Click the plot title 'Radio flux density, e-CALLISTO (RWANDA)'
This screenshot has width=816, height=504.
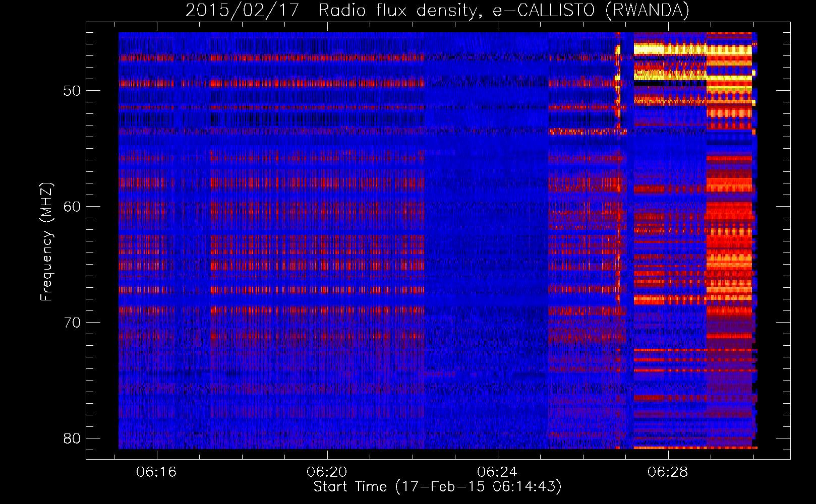point(504,11)
